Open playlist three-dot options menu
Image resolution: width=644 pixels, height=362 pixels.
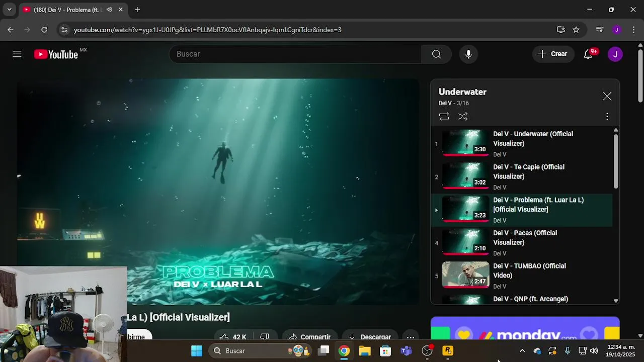(x=607, y=117)
